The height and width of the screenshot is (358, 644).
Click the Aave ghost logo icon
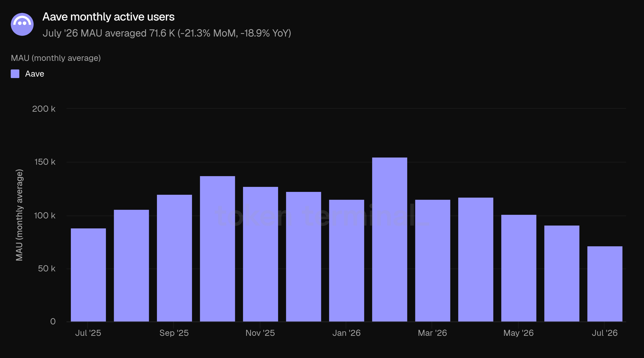[22, 24]
